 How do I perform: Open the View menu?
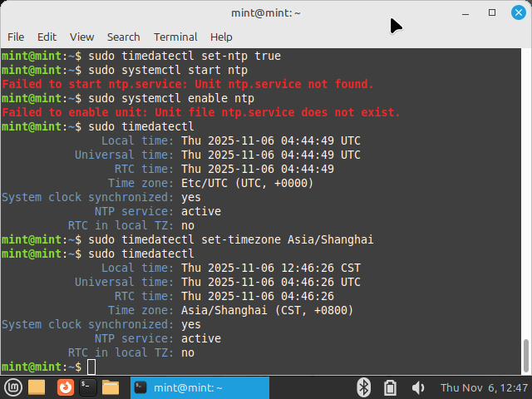click(81, 37)
